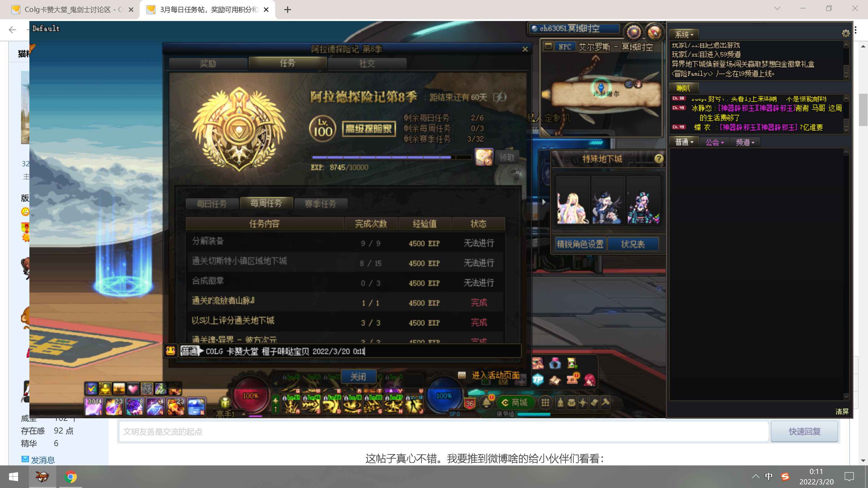Expand the 公会 chat dropdown

click(715, 142)
